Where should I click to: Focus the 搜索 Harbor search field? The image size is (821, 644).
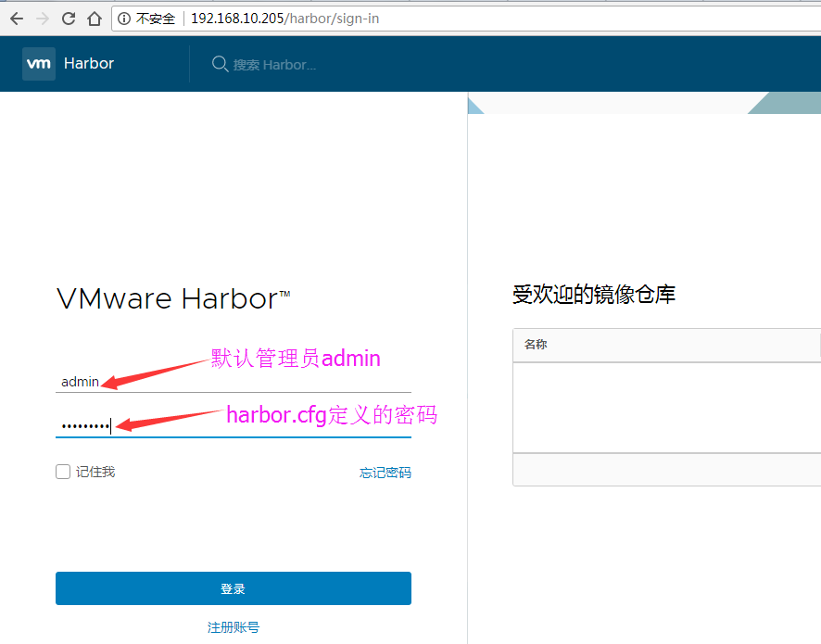coord(274,65)
